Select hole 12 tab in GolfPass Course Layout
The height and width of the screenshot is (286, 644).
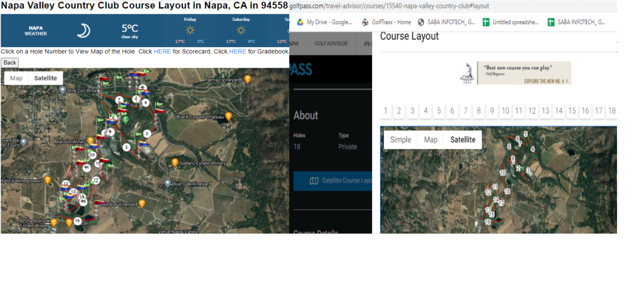tap(532, 111)
